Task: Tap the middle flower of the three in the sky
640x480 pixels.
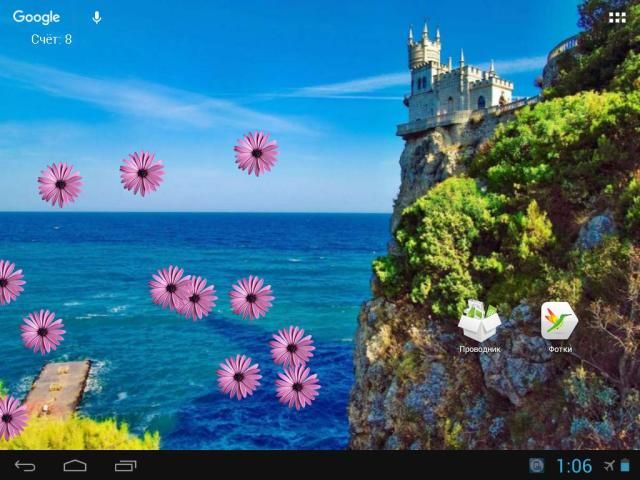Action: [142, 173]
